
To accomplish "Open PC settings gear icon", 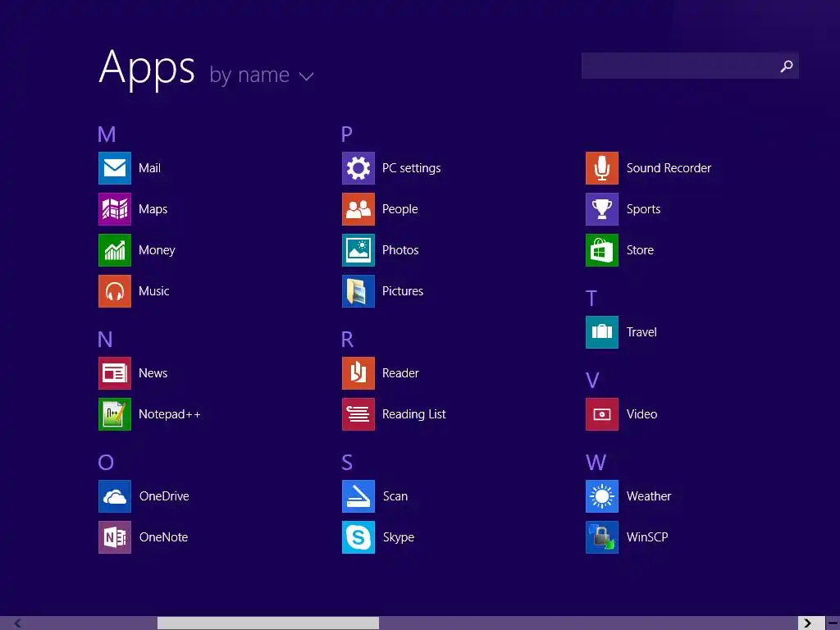I will tap(358, 168).
